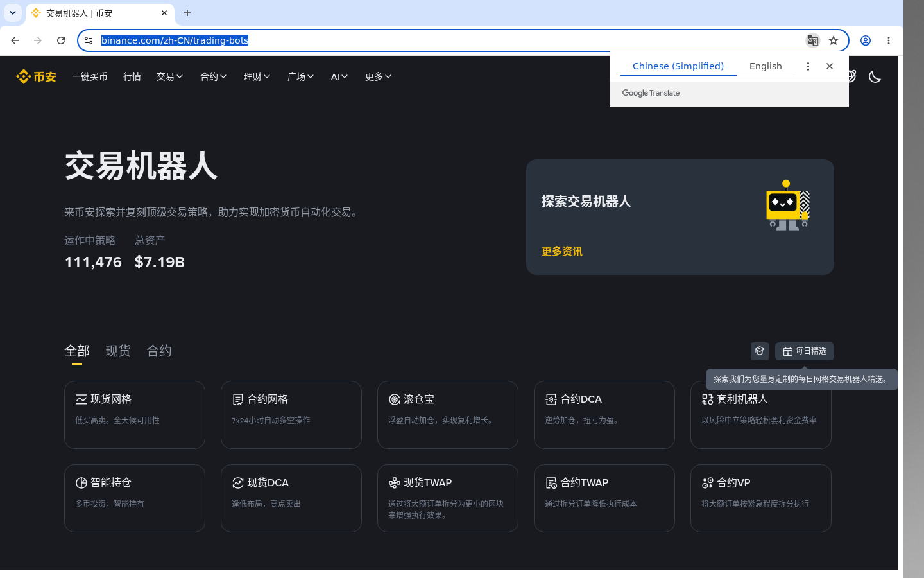Expand the 广场 nav dropdown
The height and width of the screenshot is (578, 924).
[x=301, y=76]
